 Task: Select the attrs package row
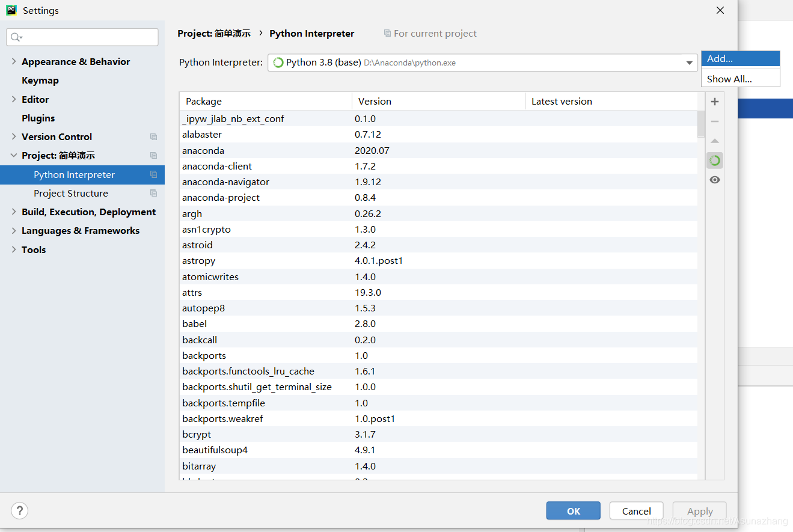pyautogui.click(x=438, y=292)
